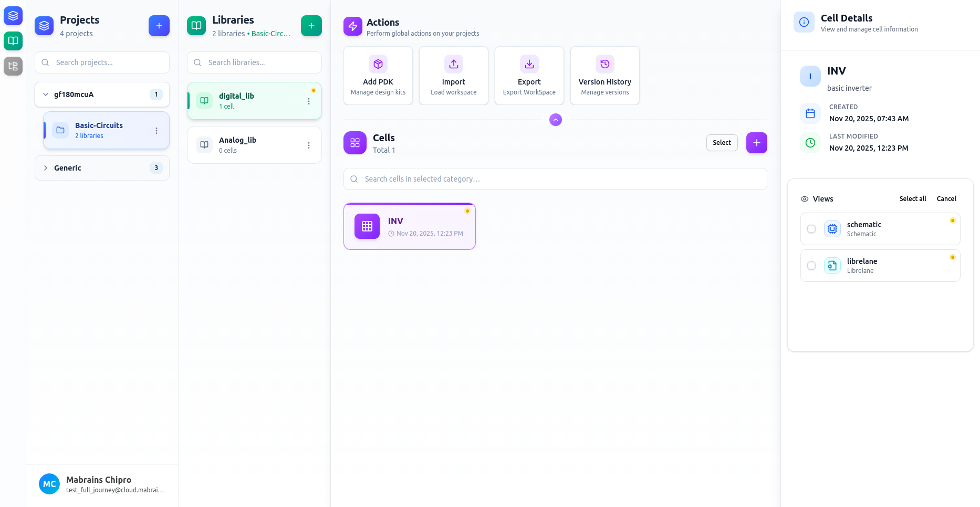Viewport: 980px width, 507px height.
Task: Check the schematic view checkbox
Action: (811, 229)
